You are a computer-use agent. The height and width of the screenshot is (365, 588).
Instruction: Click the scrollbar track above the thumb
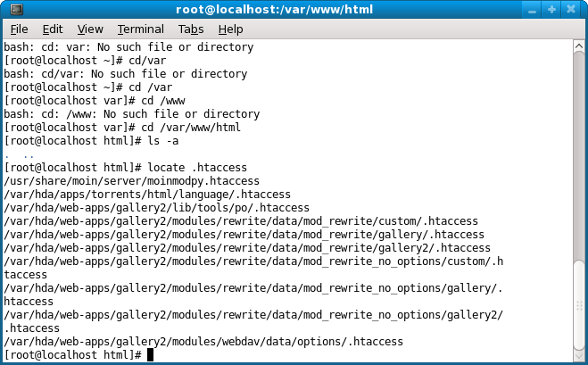578,155
